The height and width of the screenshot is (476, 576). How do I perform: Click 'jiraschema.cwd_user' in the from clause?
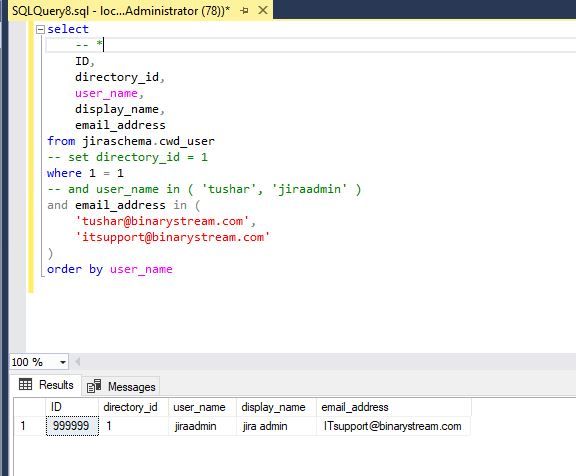coord(148,141)
